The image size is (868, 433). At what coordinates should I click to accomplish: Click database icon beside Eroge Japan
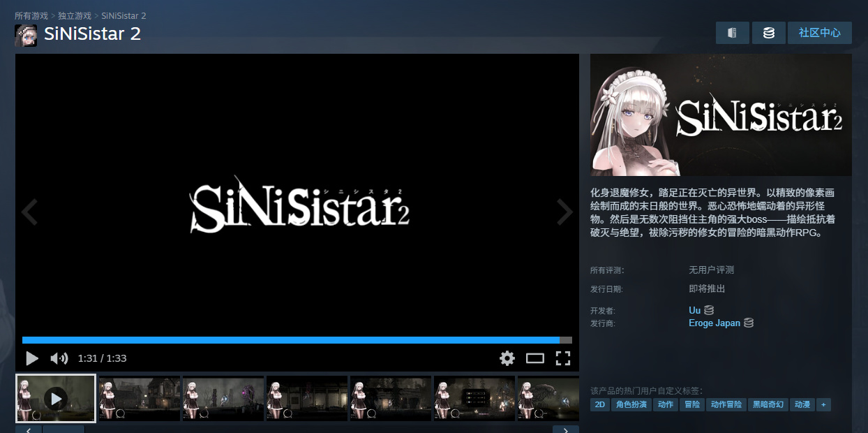pos(749,323)
